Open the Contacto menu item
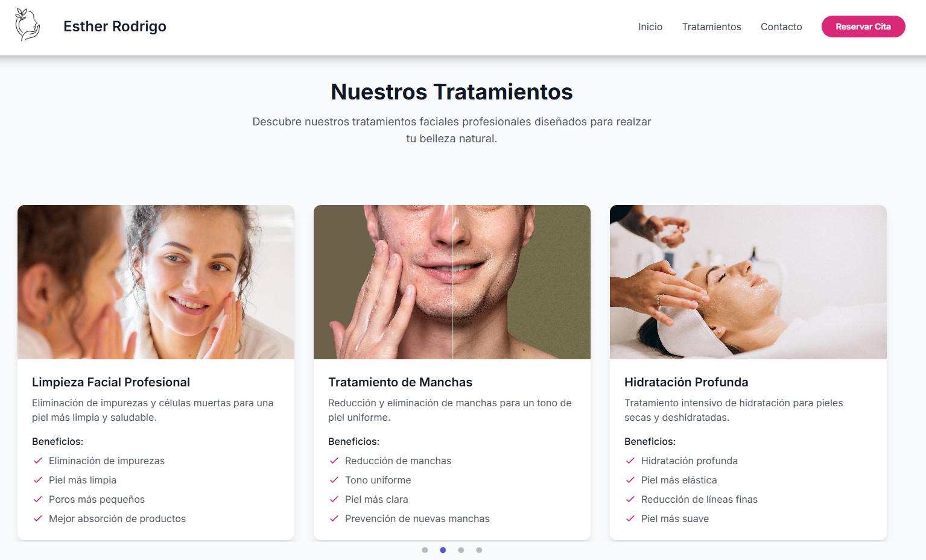This screenshot has height=560, width=926. coord(781,27)
